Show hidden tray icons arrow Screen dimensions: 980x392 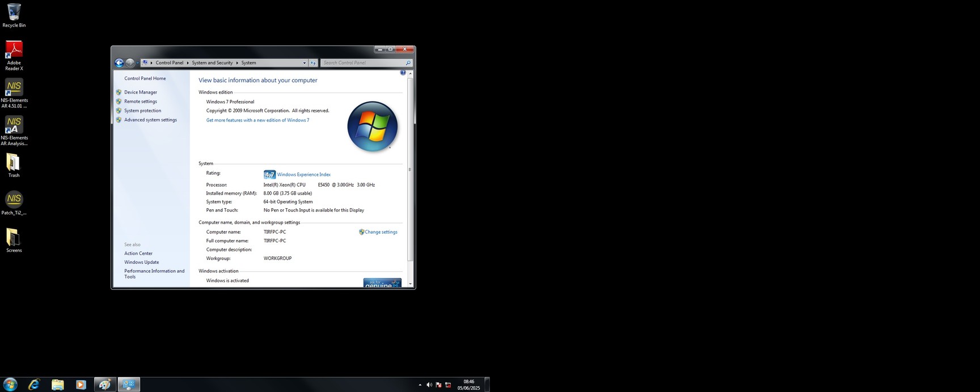pyautogui.click(x=420, y=385)
